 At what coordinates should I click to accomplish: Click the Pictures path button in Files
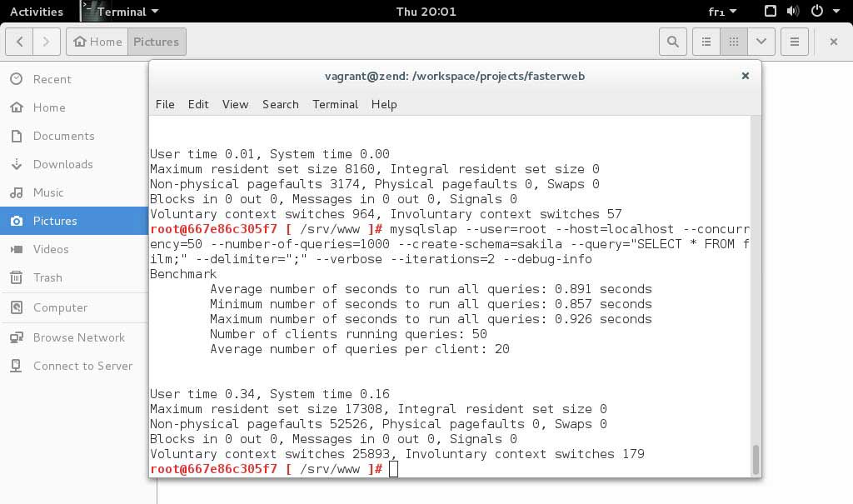point(157,42)
